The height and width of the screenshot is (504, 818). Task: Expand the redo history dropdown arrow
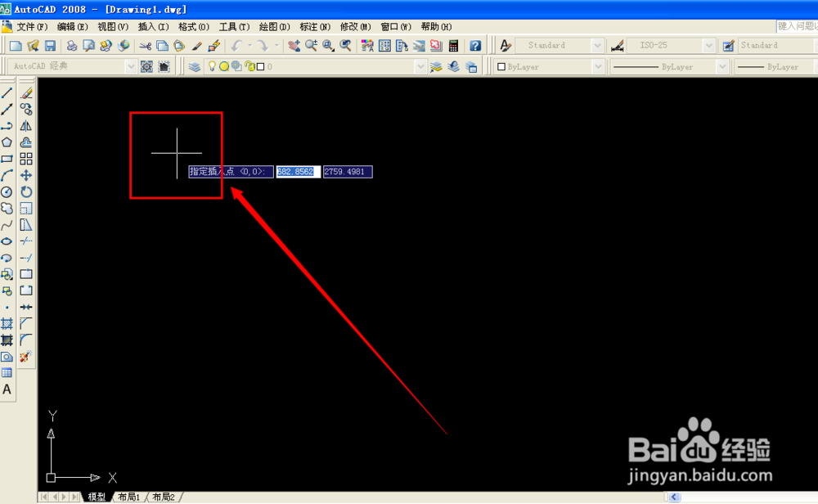point(276,46)
